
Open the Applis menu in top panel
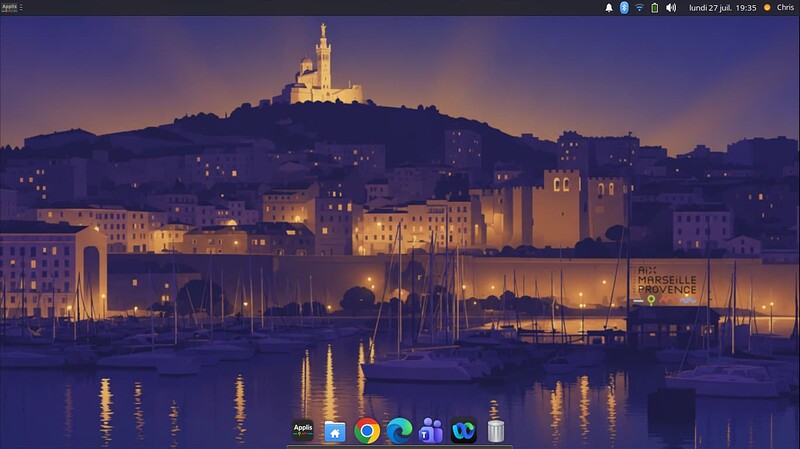(x=9, y=7)
